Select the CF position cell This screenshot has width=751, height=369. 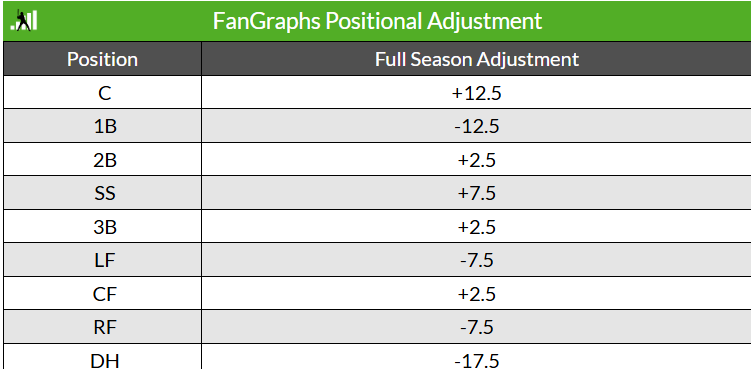pos(102,294)
